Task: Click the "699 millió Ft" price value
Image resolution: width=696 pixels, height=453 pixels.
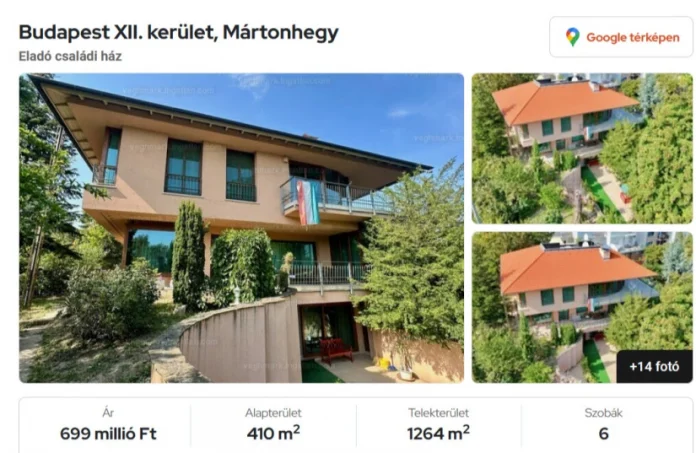Action: (x=108, y=433)
